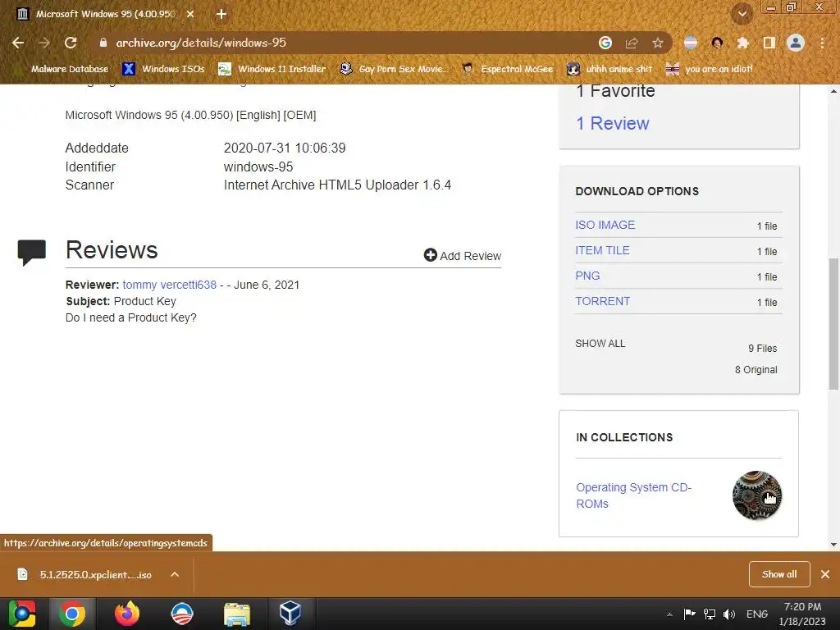Open reviewer tommy vercetti638 profile
Viewport: 840px width, 630px height.
click(169, 285)
